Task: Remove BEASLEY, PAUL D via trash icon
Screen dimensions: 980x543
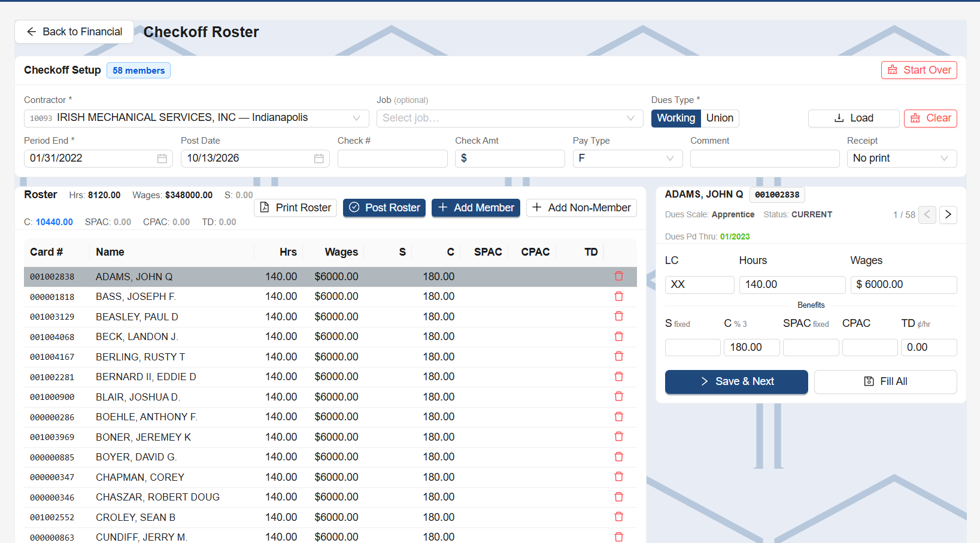Action: [619, 316]
